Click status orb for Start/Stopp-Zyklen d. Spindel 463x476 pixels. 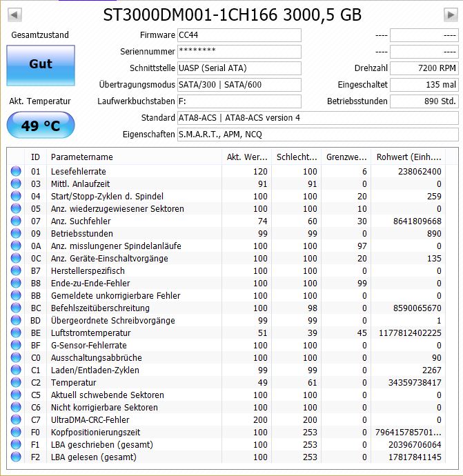(16, 196)
